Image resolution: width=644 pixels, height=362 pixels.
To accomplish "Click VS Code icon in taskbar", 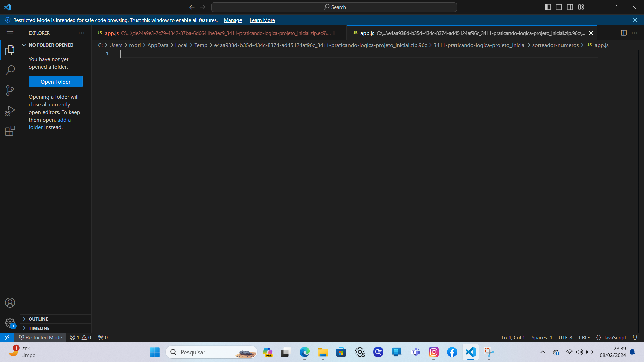I will (470, 352).
